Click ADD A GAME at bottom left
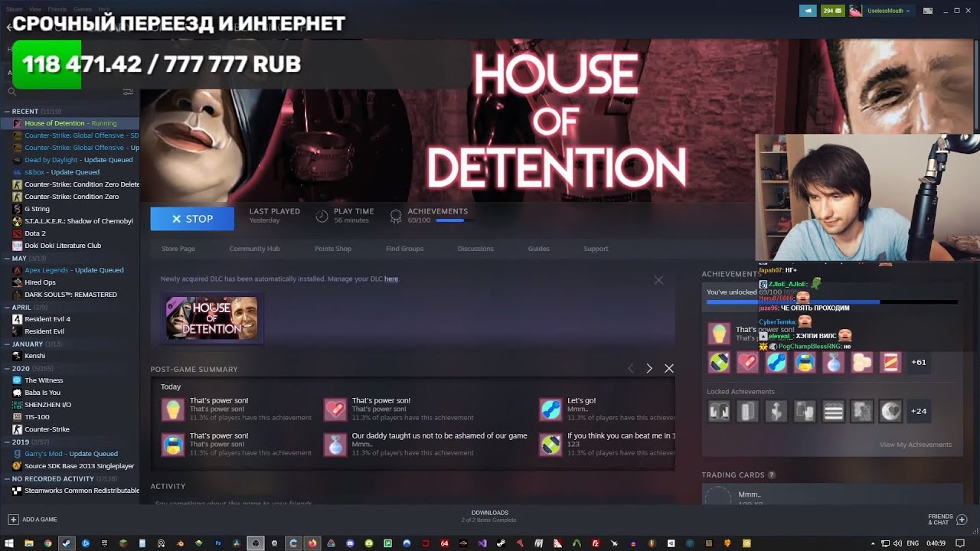Viewport: 980px width, 551px height. point(32,520)
